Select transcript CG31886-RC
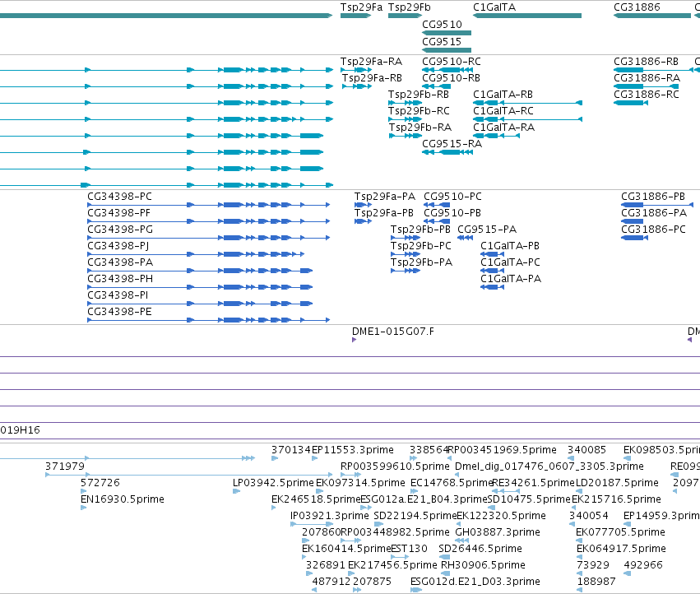700x594 pixels. tap(647, 95)
